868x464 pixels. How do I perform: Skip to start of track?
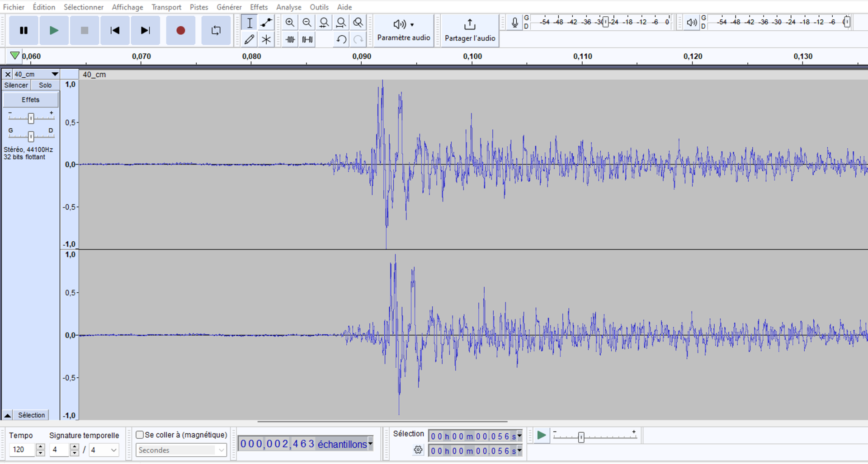tap(115, 31)
